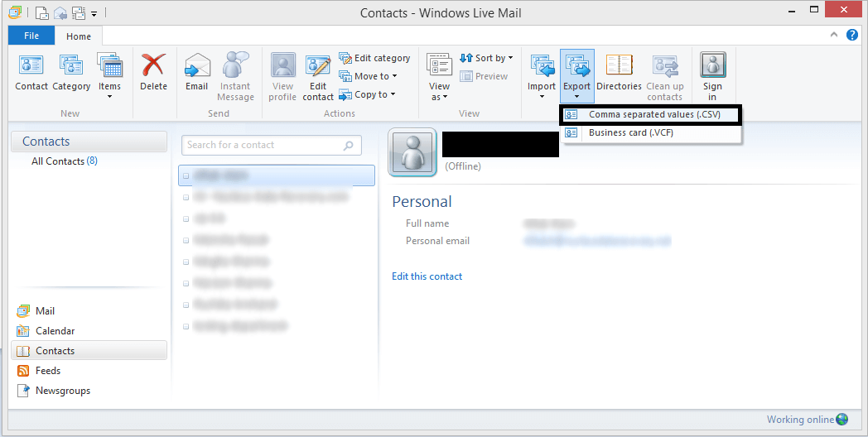The height and width of the screenshot is (437, 868).
Task: Select the first highlighted contact row
Action: pyautogui.click(x=277, y=176)
